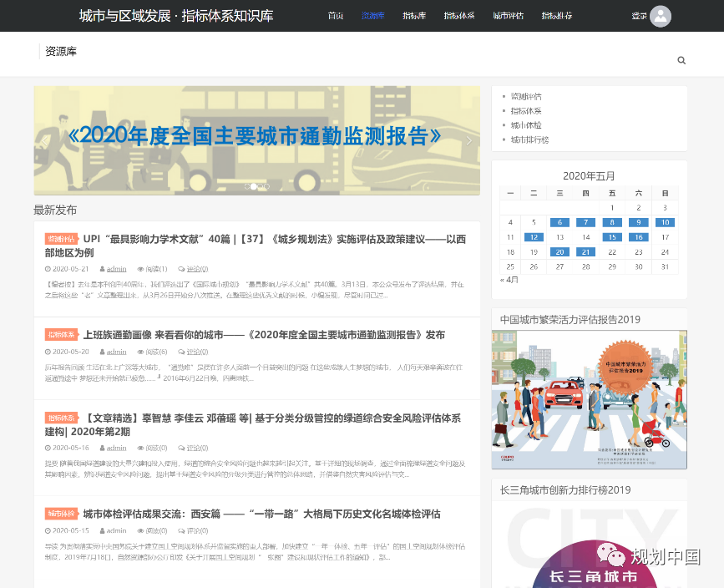Open the 绿道综合安全风险评估体系 article title

253,425
